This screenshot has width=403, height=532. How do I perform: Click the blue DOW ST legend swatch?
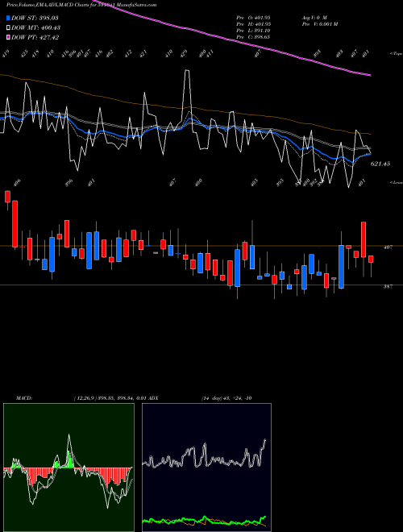tap(9, 18)
